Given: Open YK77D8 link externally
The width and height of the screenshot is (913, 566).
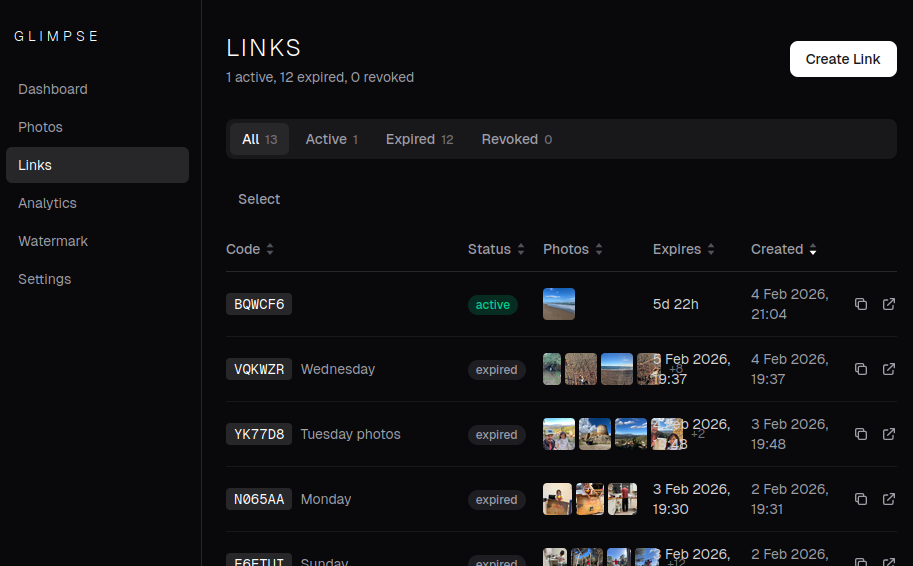Looking at the screenshot, I should (889, 434).
